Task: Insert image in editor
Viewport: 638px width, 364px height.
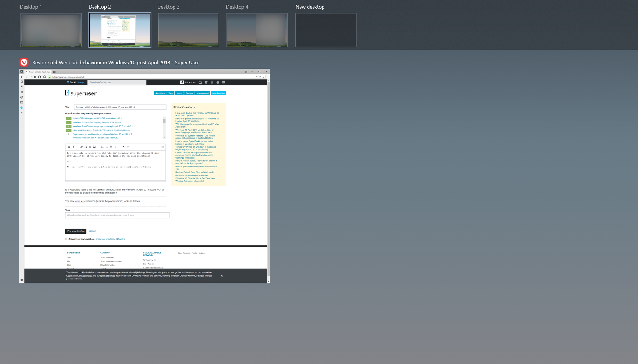Action: coord(94,147)
